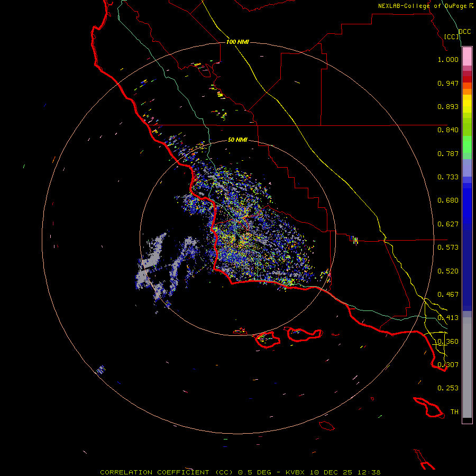Click the 0.733 legend value

448,177
